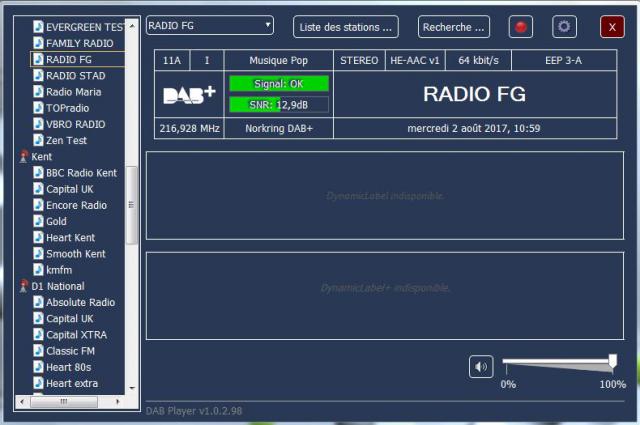This screenshot has height=425, width=640.
Task: Click the music icon beside BBC Radio Kent
Action: coord(38,172)
